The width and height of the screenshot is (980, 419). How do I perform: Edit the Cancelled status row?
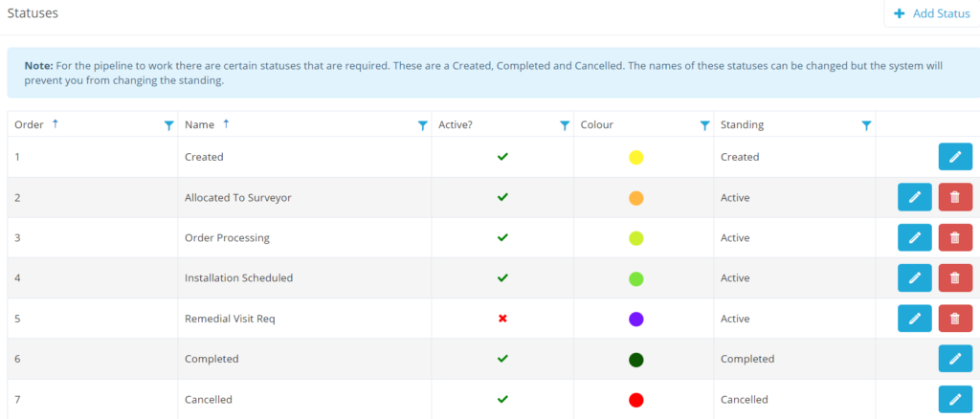pyautogui.click(x=955, y=399)
